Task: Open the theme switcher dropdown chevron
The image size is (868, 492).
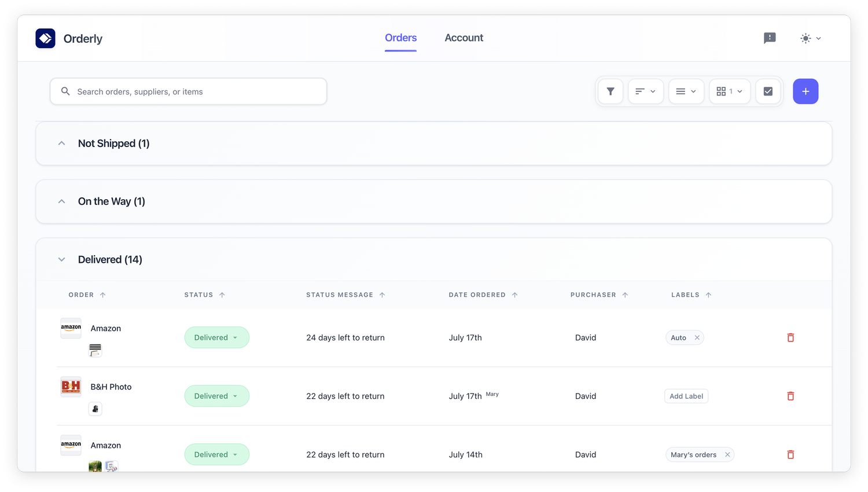Action: pos(819,38)
